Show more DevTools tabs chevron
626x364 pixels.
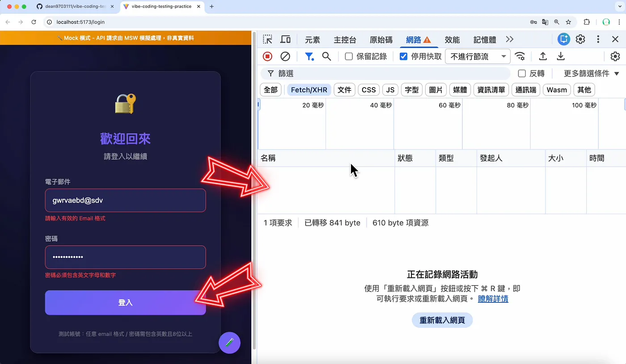(x=510, y=39)
